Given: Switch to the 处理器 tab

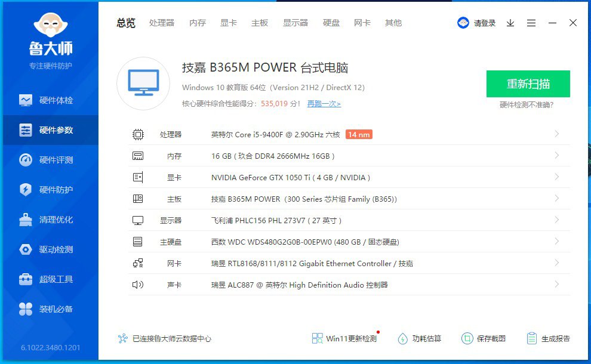Looking at the screenshot, I should (162, 23).
